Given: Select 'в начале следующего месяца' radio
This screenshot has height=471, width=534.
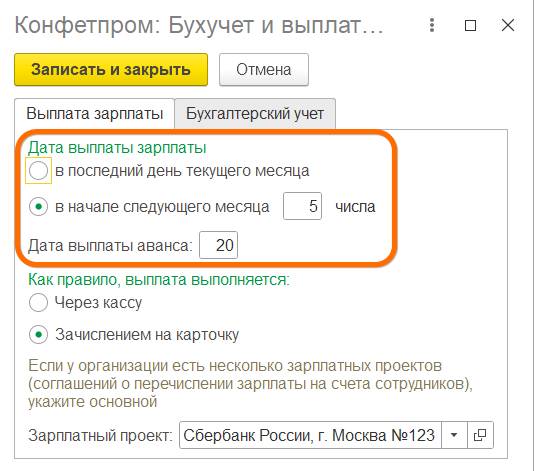Looking at the screenshot, I should tap(38, 206).
